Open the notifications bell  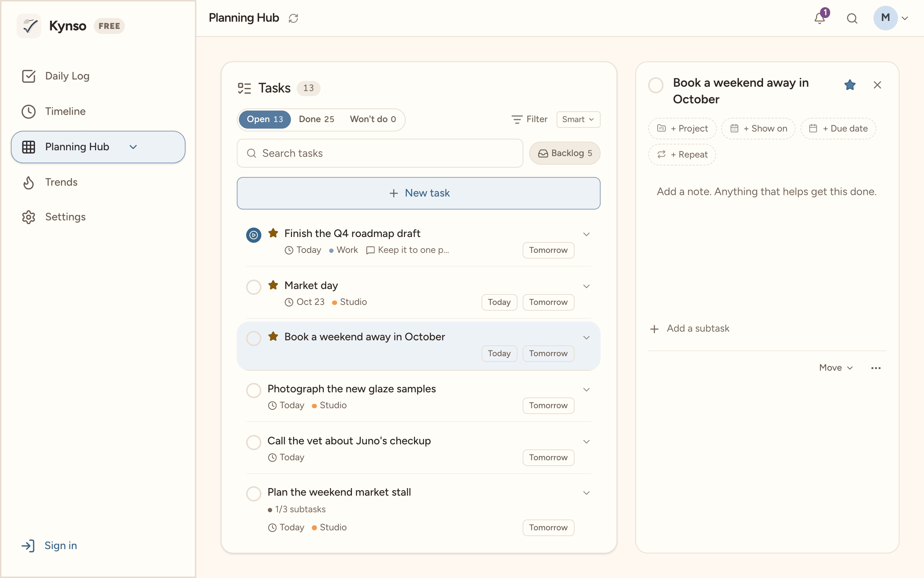point(819,18)
